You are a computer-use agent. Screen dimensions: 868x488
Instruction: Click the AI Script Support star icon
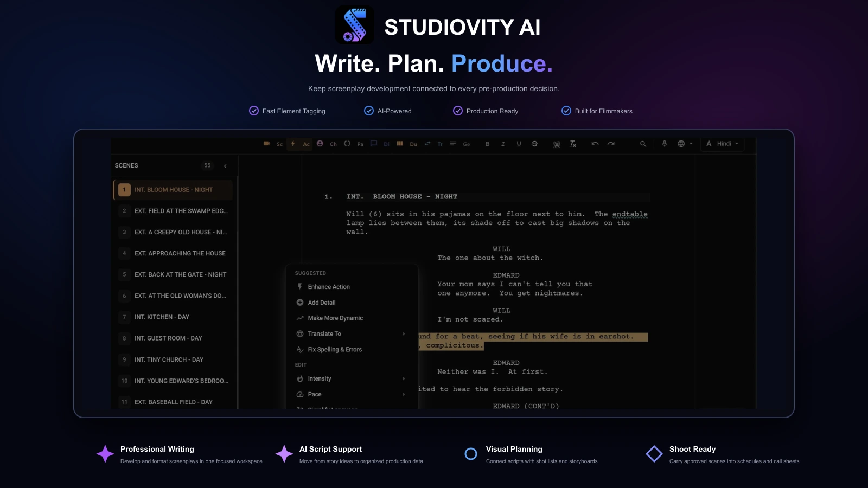coord(284,454)
